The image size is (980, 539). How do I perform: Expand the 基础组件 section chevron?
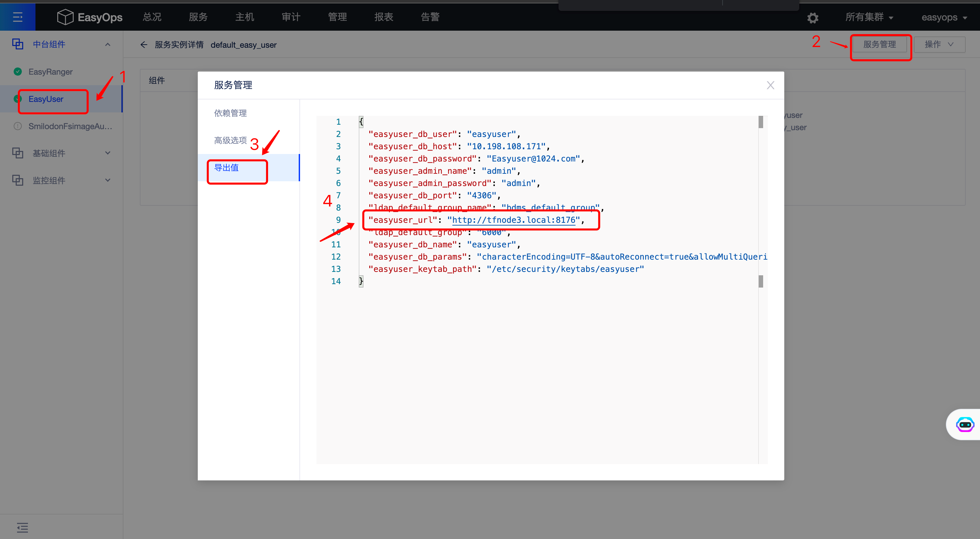108,153
